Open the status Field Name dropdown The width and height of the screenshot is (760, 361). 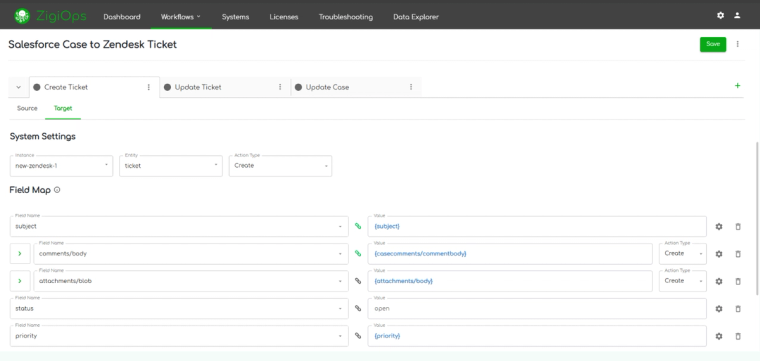(179, 309)
